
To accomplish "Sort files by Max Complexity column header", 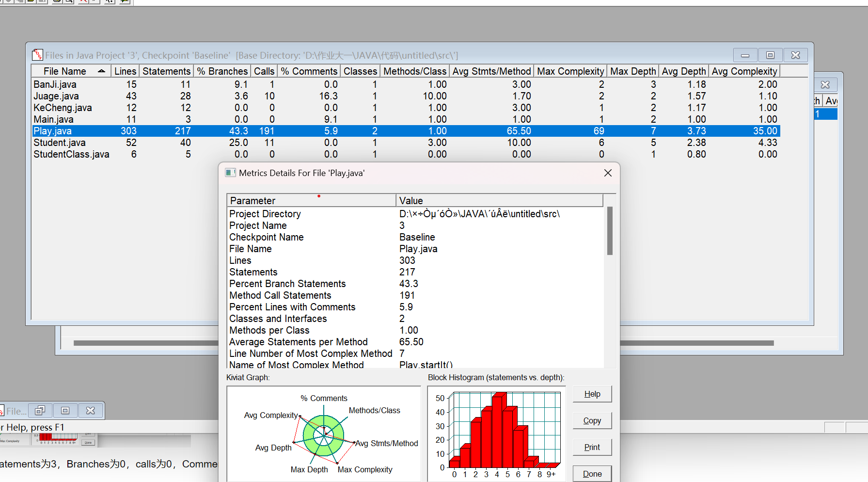I will (x=570, y=71).
